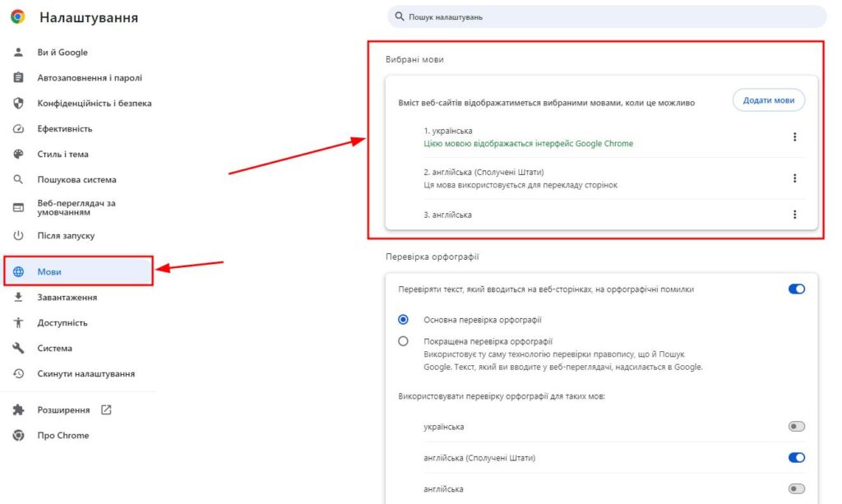Click the page translation language note

[520, 185]
